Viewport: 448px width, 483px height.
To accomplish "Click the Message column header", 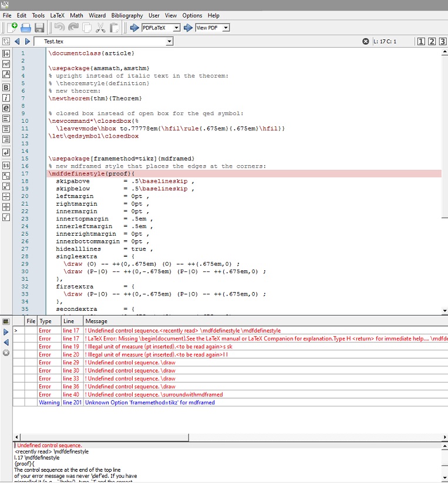I will click(x=265, y=321).
